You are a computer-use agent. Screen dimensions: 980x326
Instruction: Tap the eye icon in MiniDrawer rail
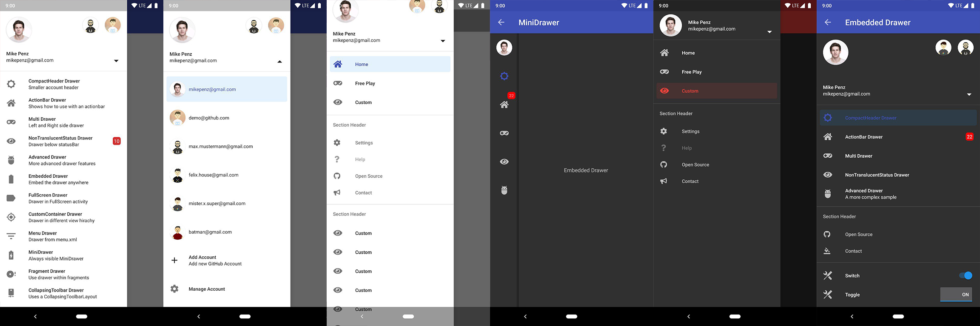[504, 162]
